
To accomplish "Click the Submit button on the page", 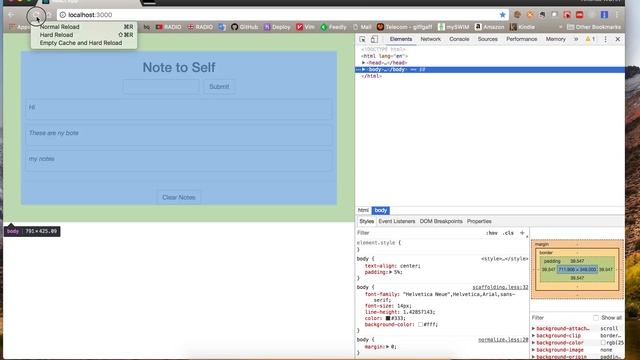I will pos(219,87).
